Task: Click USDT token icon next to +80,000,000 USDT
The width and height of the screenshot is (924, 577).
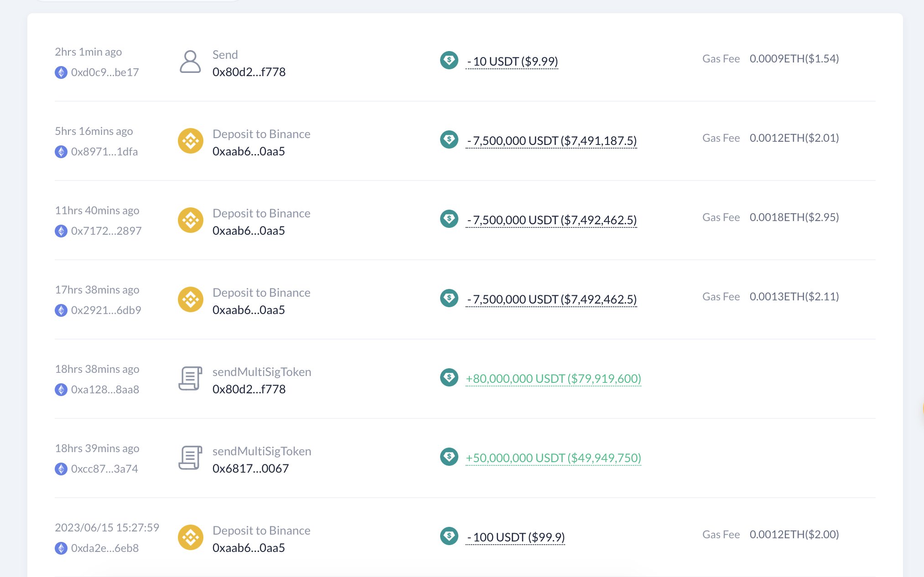Action: [x=449, y=377]
